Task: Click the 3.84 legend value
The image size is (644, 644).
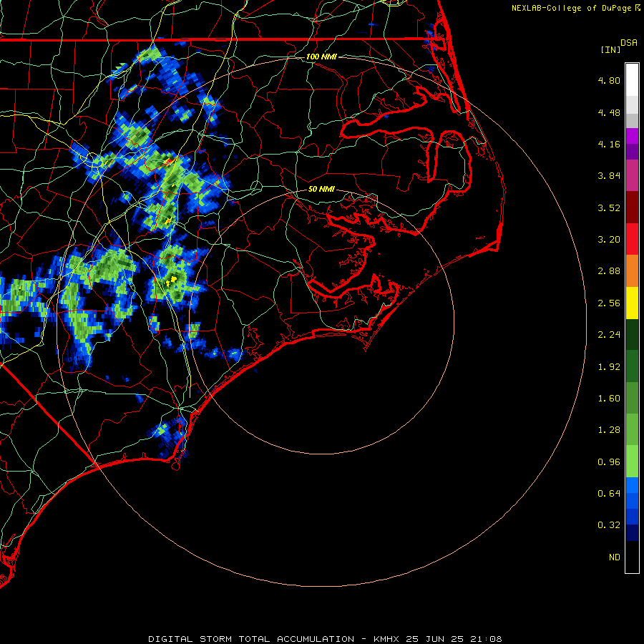Action: pyautogui.click(x=609, y=176)
